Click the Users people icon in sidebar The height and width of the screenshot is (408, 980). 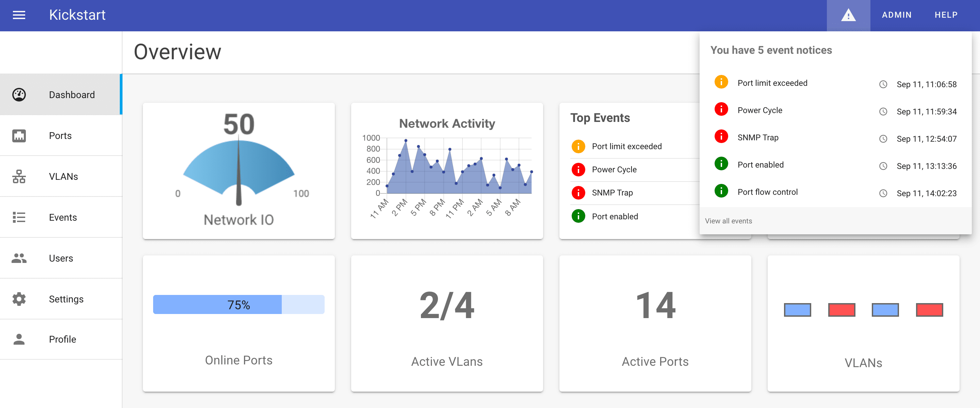[x=19, y=258]
